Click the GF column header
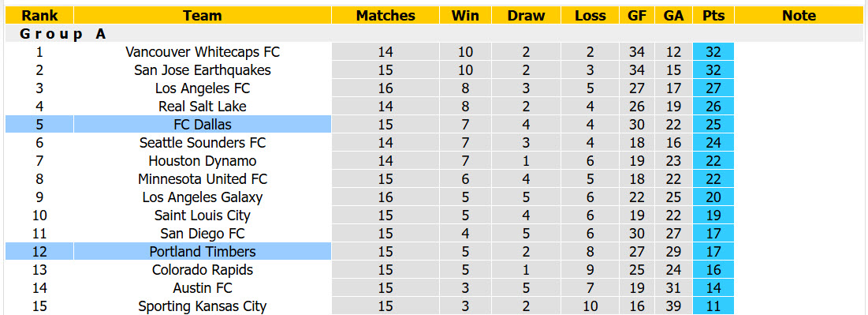This screenshot has width=868, height=315. pyautogui.click(x=636, y=16)
